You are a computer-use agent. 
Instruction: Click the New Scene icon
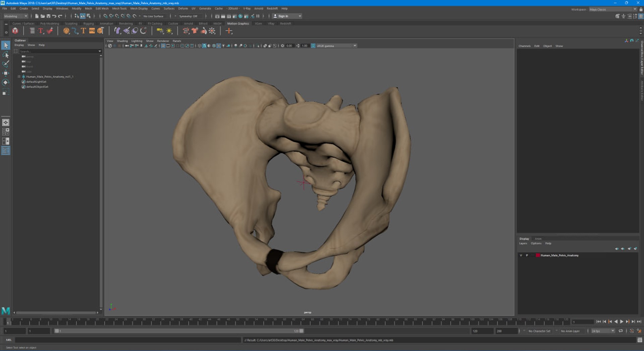37,16
